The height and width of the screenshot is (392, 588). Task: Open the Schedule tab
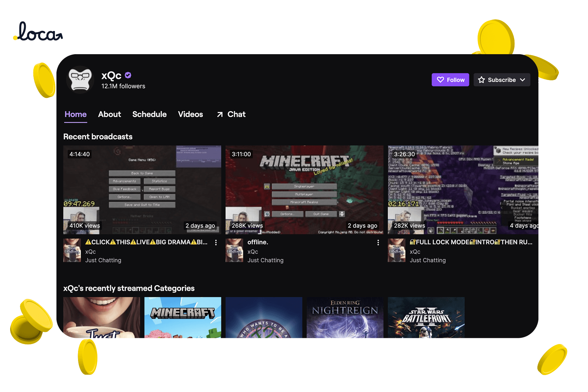click(x=149, y=114)
